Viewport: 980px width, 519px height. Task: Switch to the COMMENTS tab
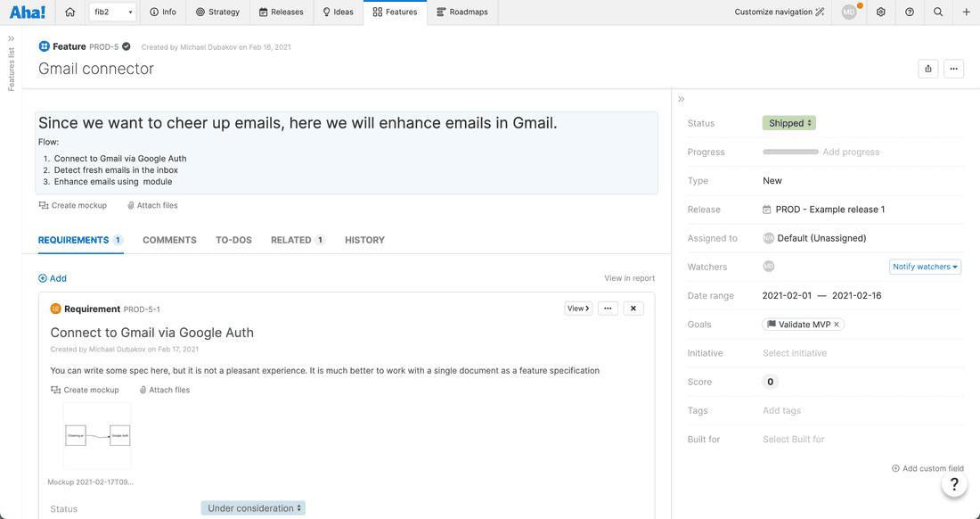coord(169,239)
